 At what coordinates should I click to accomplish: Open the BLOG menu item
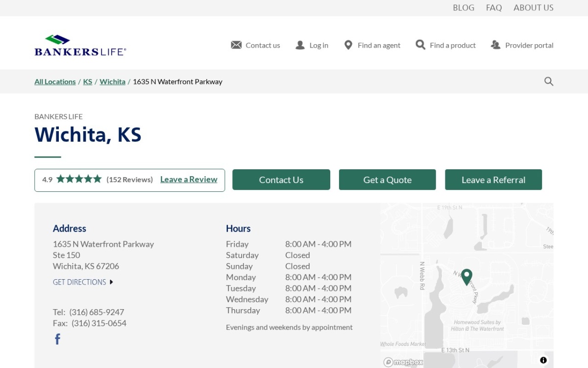[x=464, y=8]
